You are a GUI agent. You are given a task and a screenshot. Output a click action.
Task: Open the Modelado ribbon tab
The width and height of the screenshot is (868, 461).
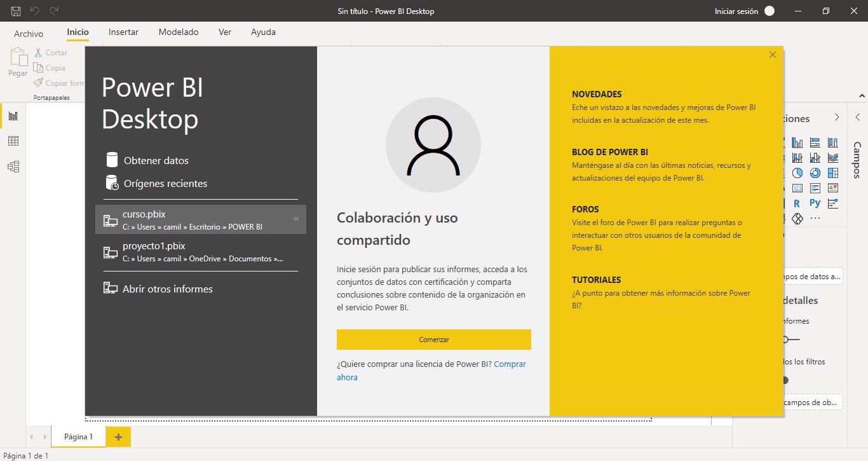coord(179,32)
